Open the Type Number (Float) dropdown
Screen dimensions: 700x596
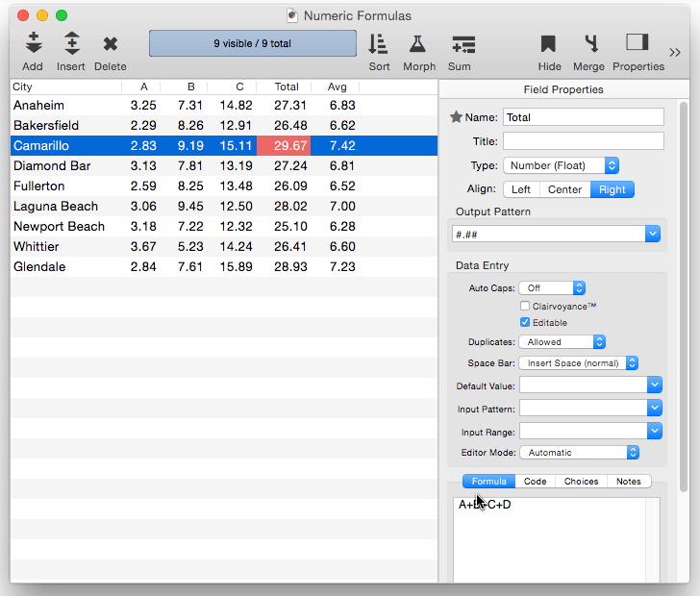561,165
